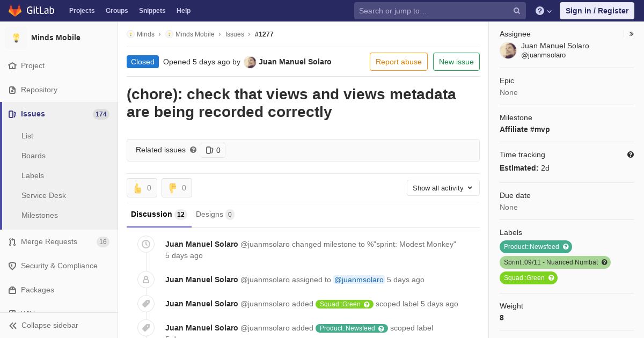Open the Issues sidebar section

coord(59,114)
